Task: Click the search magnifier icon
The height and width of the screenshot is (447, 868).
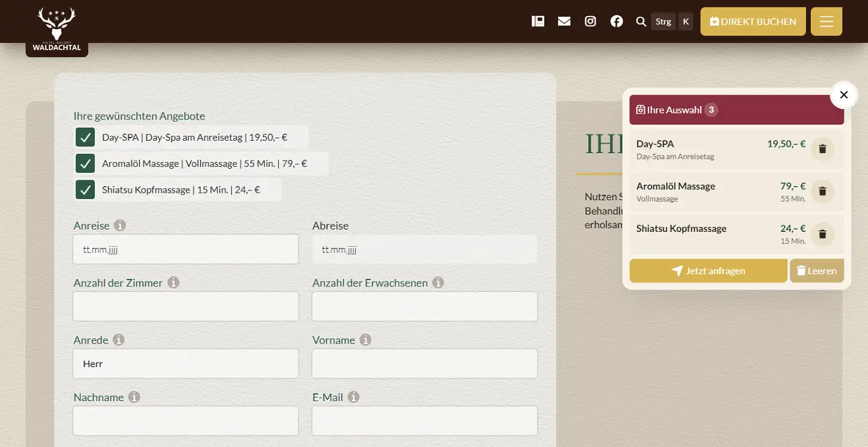Action: [x=641, y=22]
